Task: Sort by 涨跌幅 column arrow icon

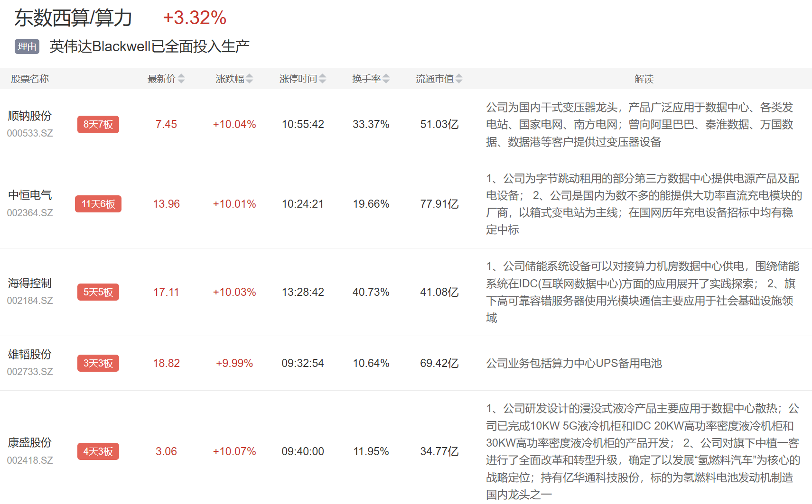Action: coord(250,79)
